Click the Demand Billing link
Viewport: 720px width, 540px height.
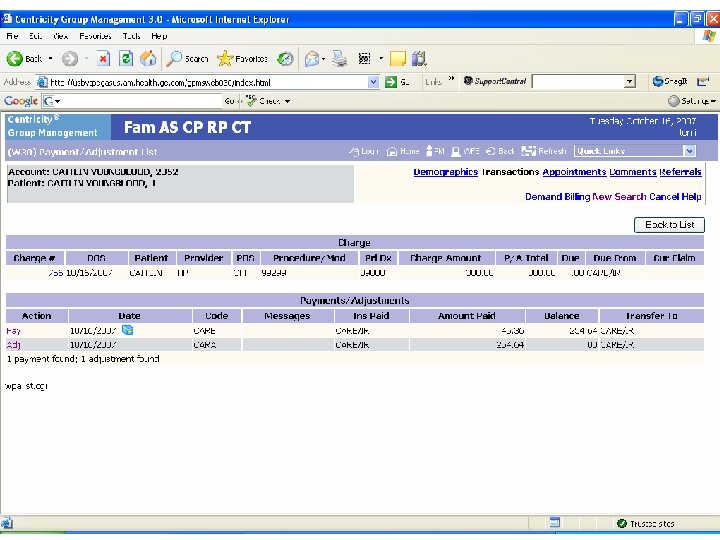(x=557, y=197)
